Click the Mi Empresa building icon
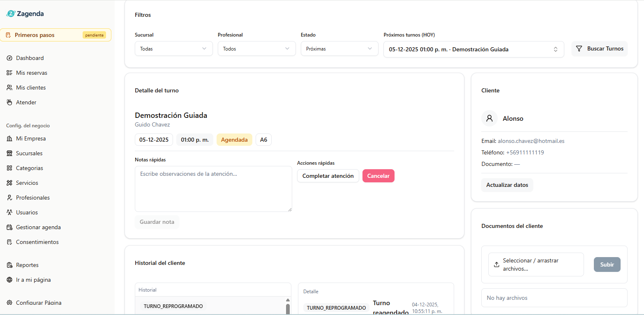Screen dimensions: 644x315 click(9, 139)
